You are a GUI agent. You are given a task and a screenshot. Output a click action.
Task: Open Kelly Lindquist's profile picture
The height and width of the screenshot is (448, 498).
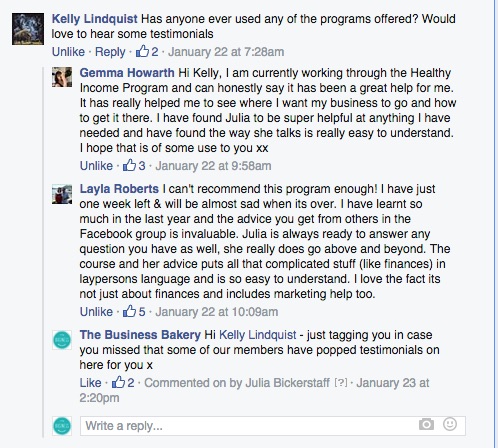tap(28, 29)
